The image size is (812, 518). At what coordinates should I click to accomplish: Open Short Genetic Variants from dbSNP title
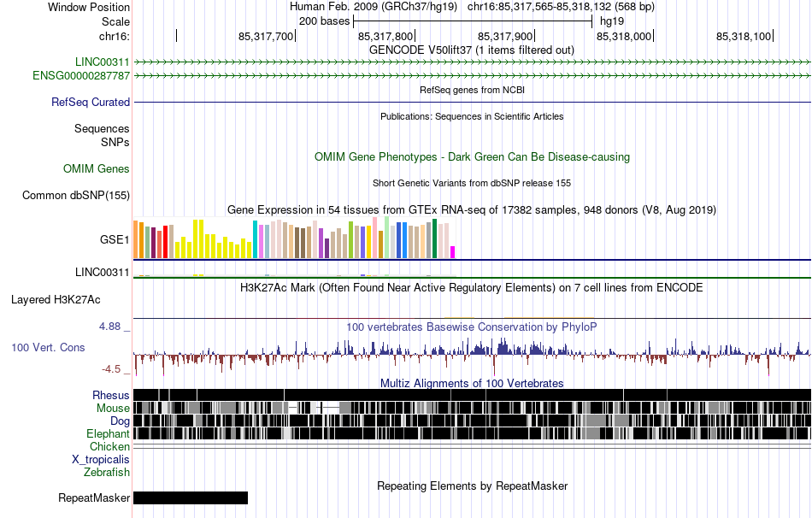point(472,184)
